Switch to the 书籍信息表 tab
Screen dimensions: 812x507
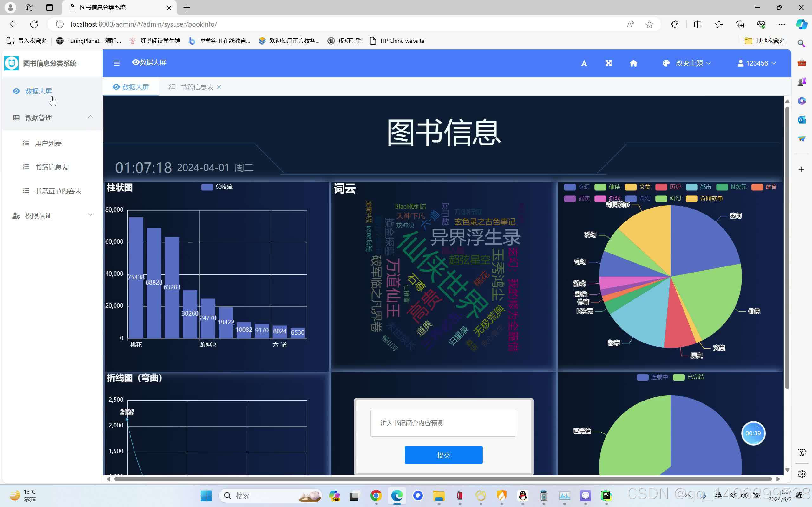[x=196, y=87]
